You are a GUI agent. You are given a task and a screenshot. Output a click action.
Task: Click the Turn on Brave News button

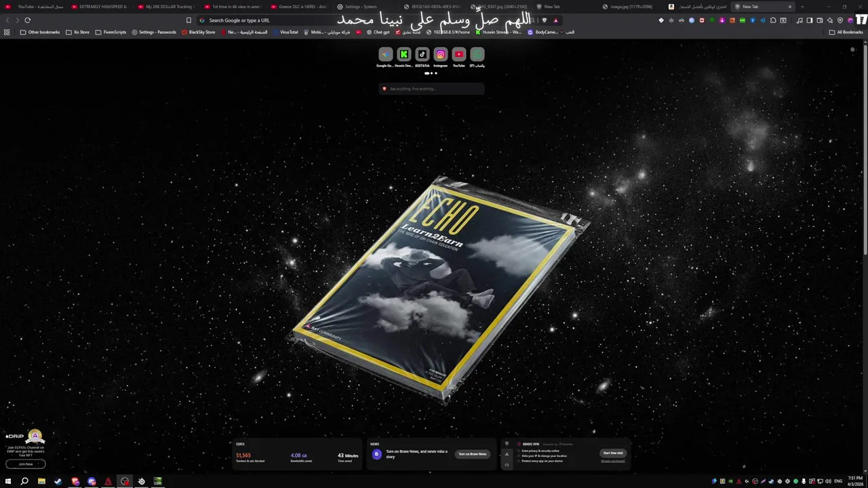coord(472,454)
